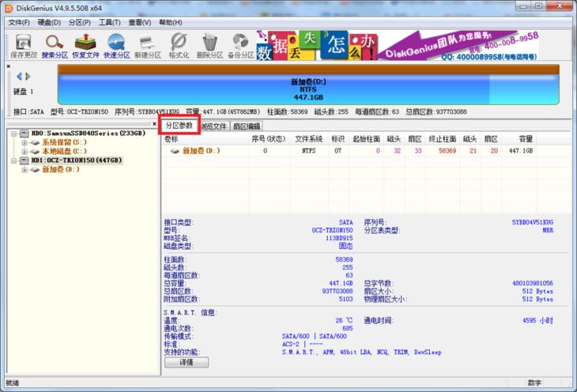Click the 容量 column header
The image size is (577, 392).
click(519, 139)
